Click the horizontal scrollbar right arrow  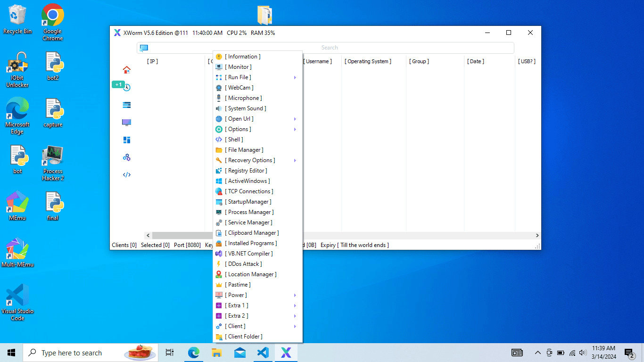[537, 235]
